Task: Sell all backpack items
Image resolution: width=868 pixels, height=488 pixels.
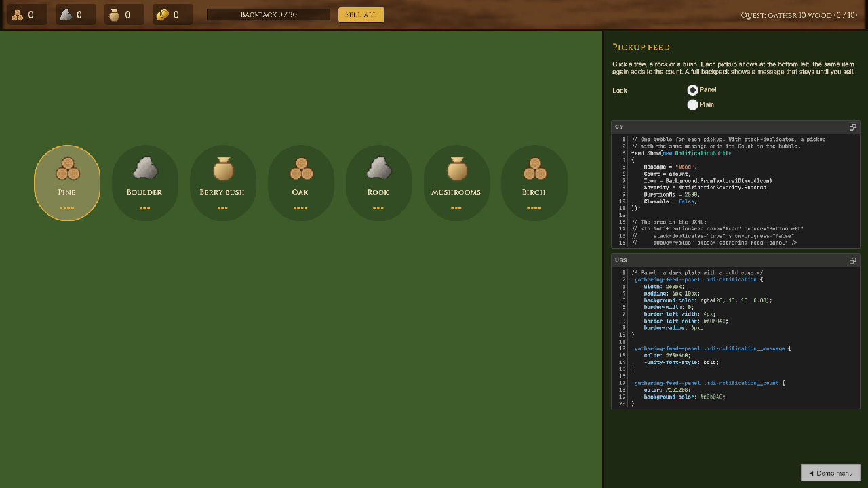Action: click(x=361, y=15)
